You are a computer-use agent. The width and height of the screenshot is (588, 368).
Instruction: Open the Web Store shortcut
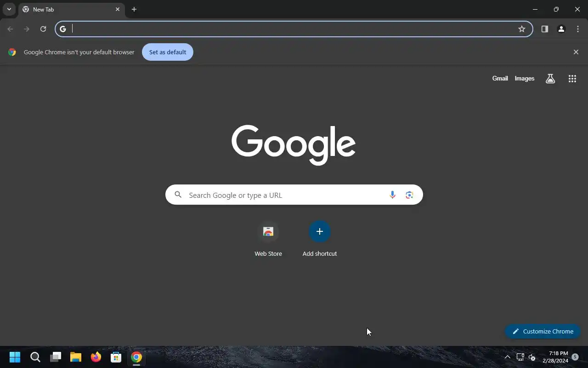(x=268, y=239)
